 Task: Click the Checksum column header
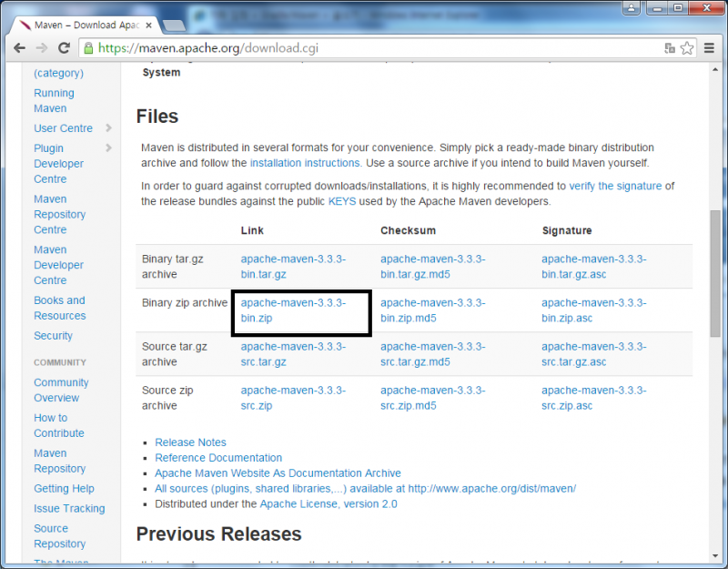(x=408, y=230)
